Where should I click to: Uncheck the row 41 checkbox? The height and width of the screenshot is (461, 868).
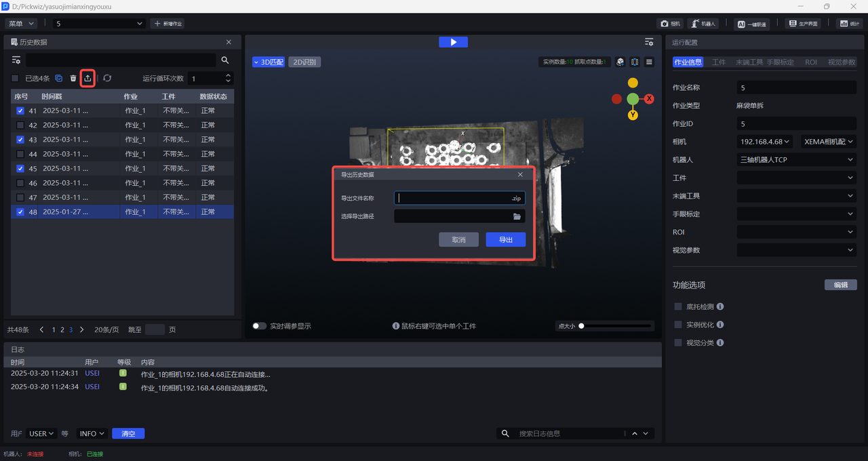[20, 111]
